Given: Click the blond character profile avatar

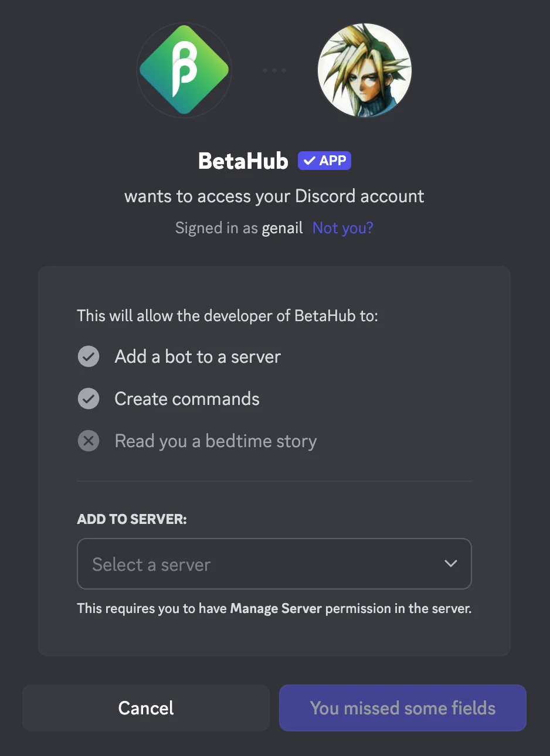Looking at the screenshot, I should (x=364, y=70).
